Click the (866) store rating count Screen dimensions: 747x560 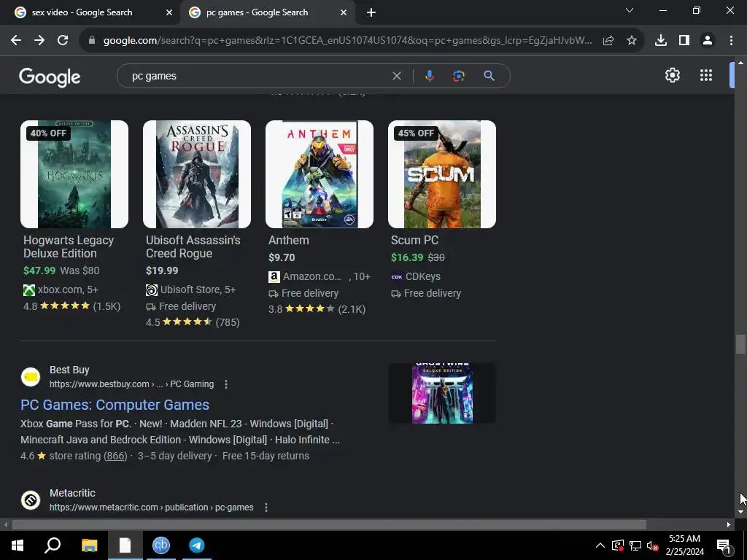pyautogui.click(x=115, y=456)
